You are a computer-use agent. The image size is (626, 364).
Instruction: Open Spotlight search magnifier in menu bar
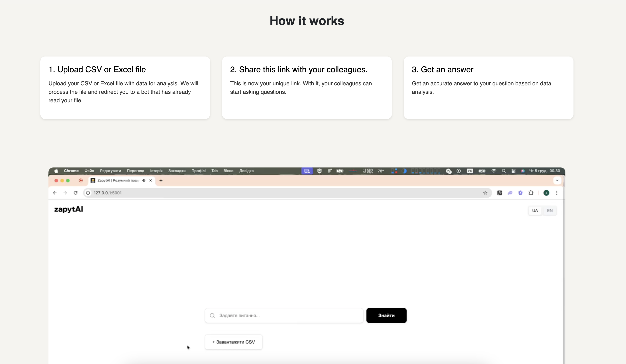(x=504, y=171)
